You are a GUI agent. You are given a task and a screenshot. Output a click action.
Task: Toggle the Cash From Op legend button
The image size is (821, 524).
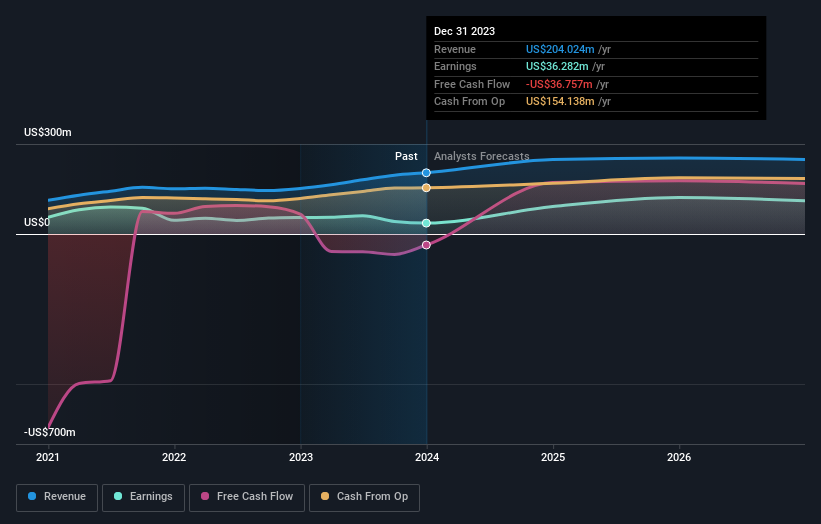[x=364, y=497]
